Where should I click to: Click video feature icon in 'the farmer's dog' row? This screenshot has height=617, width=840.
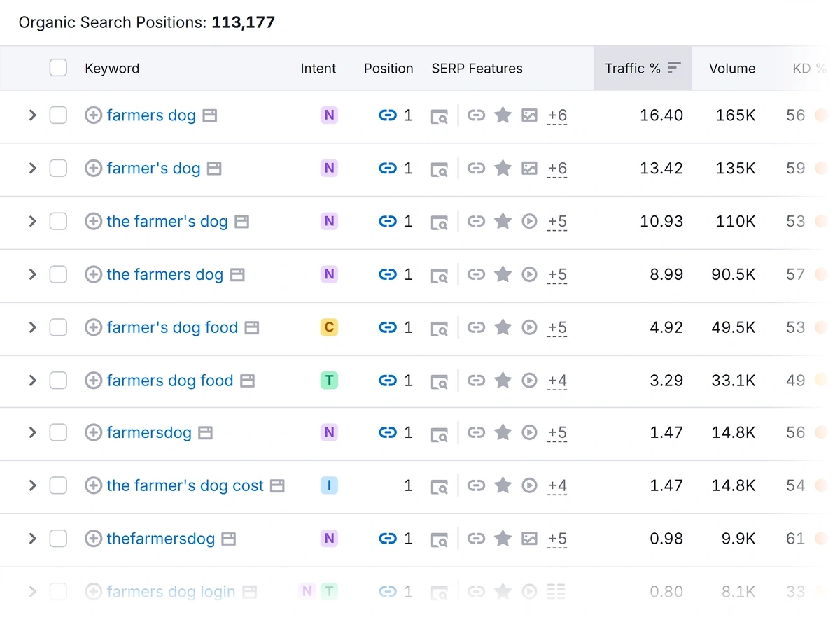[x=530, y=222]
